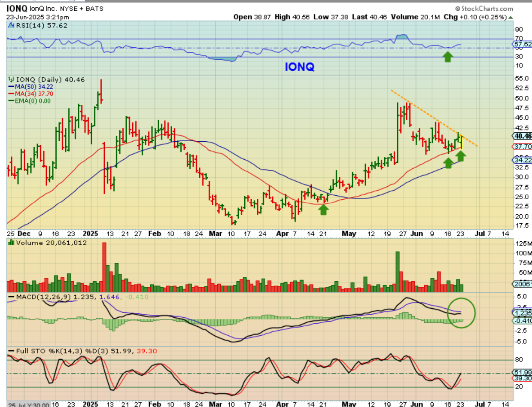Click the bold IONQ ticker symbol in header

click(x=17, y=8)
